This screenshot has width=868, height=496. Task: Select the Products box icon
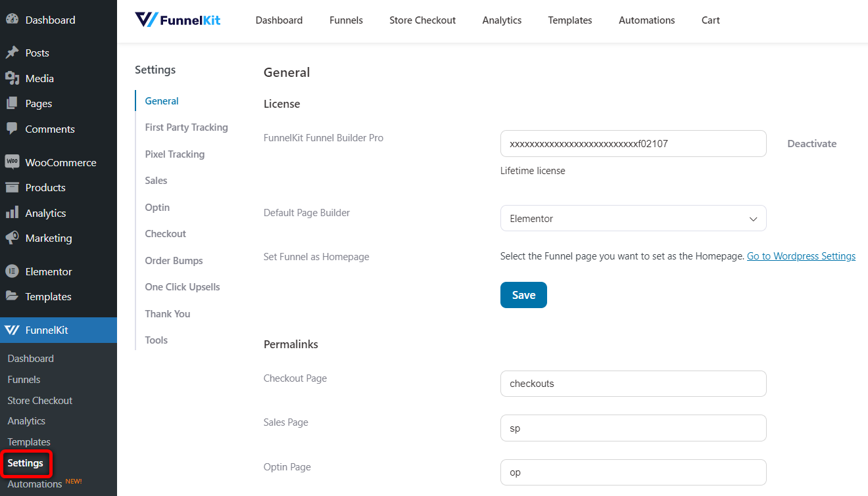coord(12,187)
